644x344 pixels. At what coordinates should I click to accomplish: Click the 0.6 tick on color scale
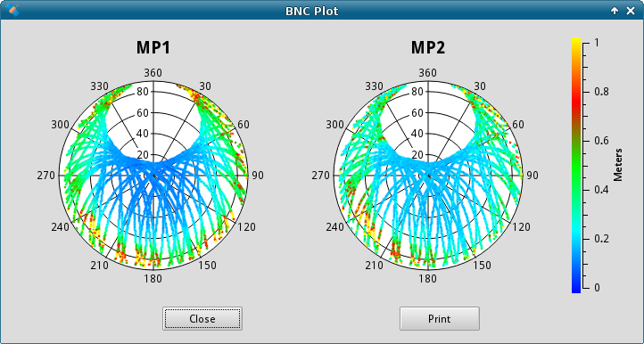(x=601, y=141)
